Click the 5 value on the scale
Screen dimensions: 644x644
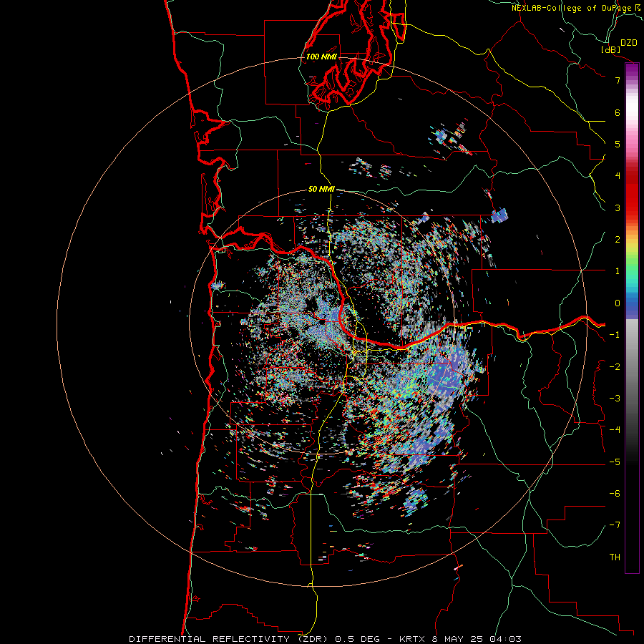pyautogui.click(x=618, y=144)
